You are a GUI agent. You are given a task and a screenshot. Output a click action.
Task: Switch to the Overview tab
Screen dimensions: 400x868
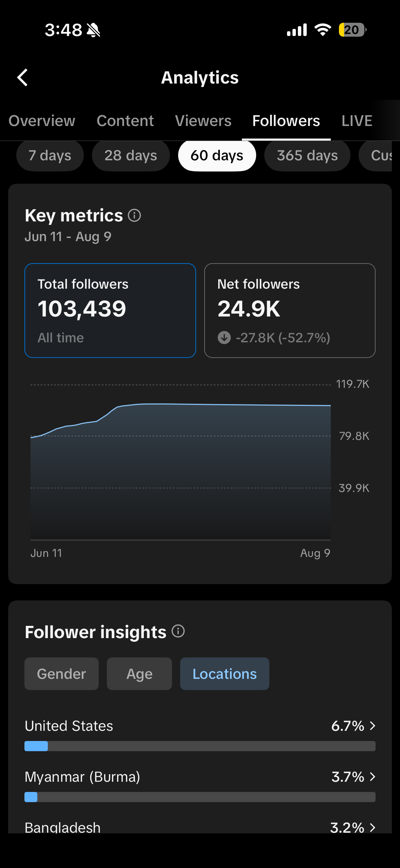tap(42, 121)
